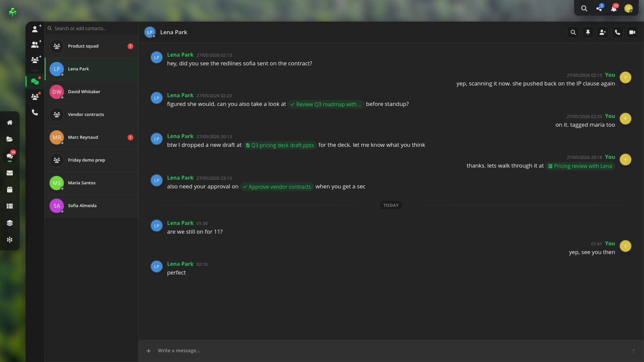Open the user profile avatar menu
The width and height of the screenshot is (644, 362).
tap(629, 9)
